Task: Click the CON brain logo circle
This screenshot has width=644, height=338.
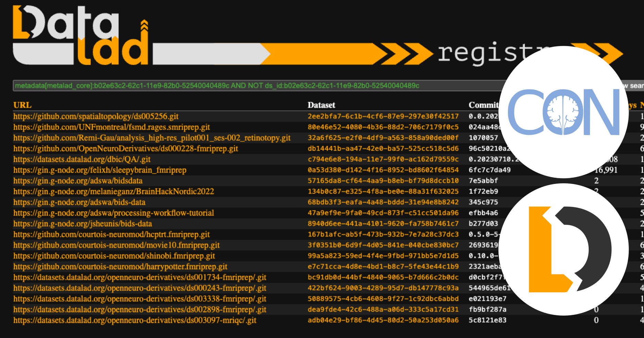Action: coord(564,112)
